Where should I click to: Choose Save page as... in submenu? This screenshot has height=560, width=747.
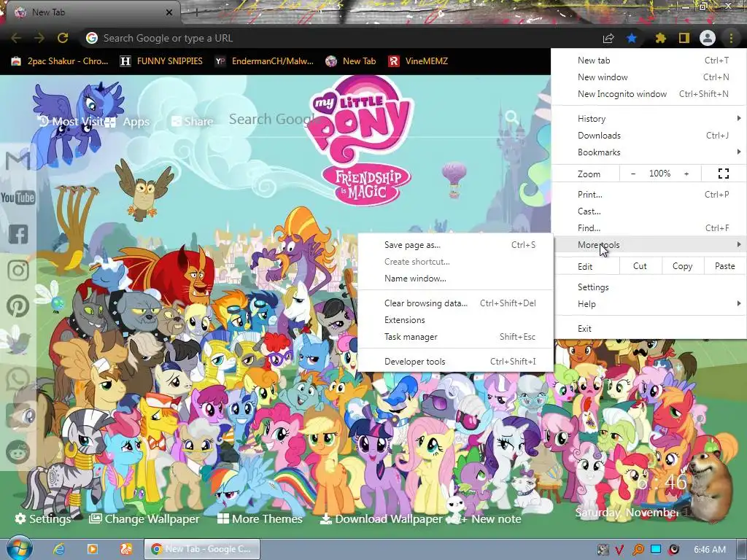[x=455, y=245]
